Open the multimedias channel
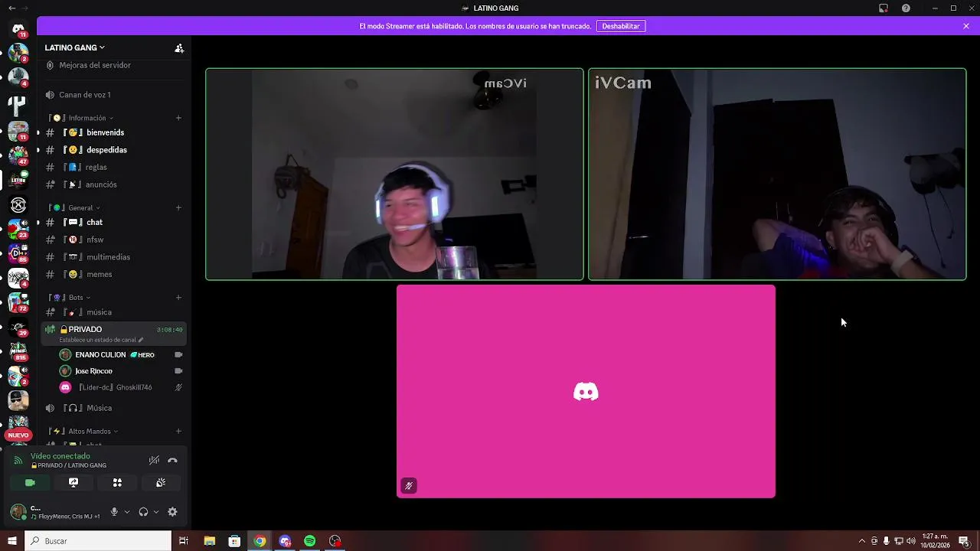980x551 pixels. pyautogui.click(x=113, y=257)
